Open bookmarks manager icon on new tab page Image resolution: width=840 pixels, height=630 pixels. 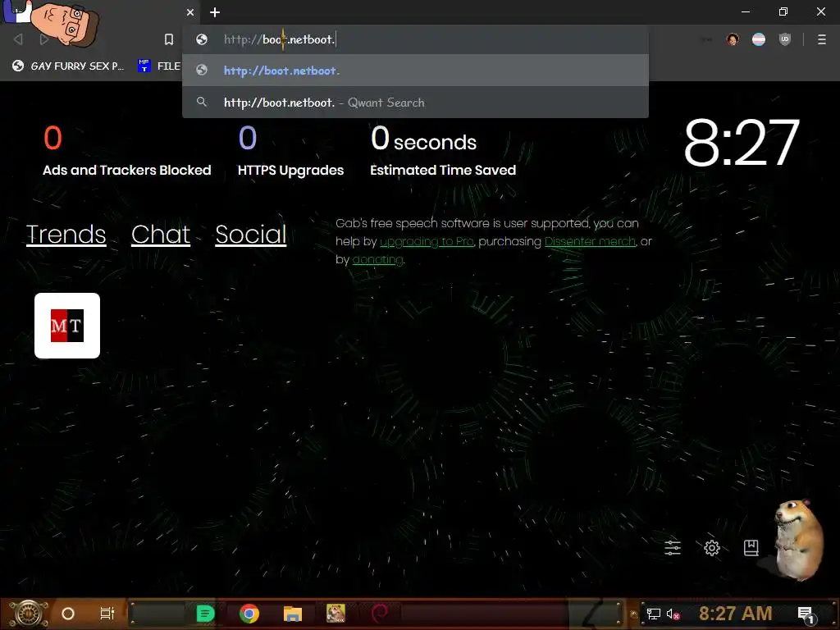751,547
